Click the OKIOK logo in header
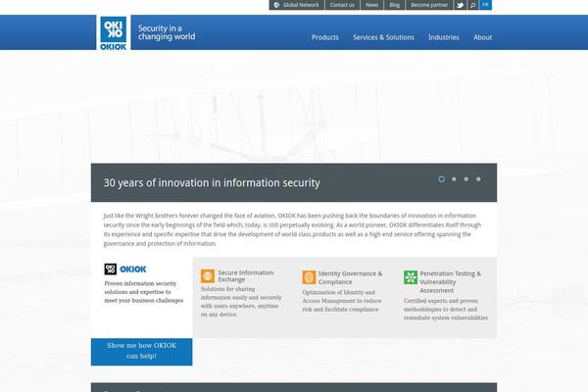The height and width of the screenshot is (392, 588). click(x=111, y=31)
